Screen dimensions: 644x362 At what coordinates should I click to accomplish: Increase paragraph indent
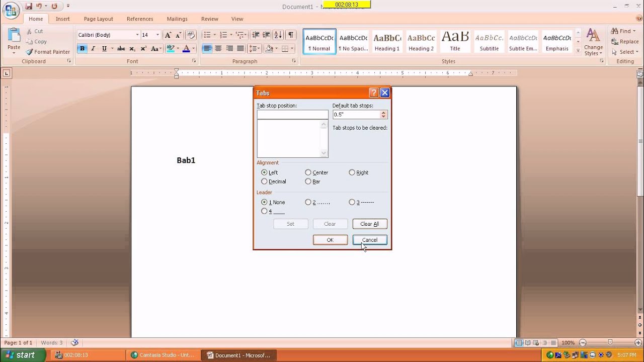pos(266,35)
